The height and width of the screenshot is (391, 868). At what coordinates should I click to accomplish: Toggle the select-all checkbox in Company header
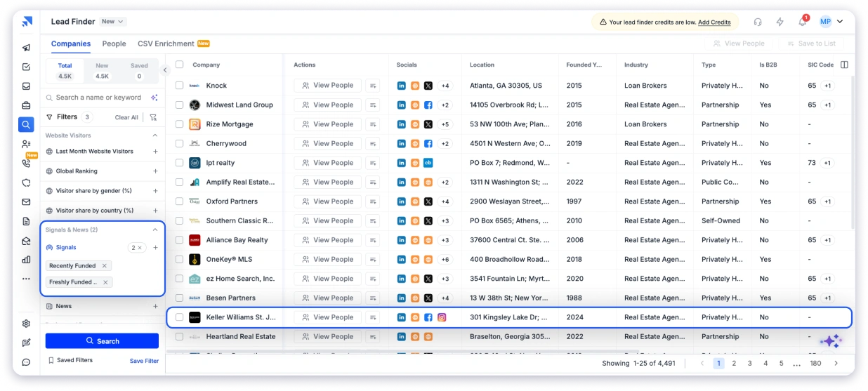(180, 65)
